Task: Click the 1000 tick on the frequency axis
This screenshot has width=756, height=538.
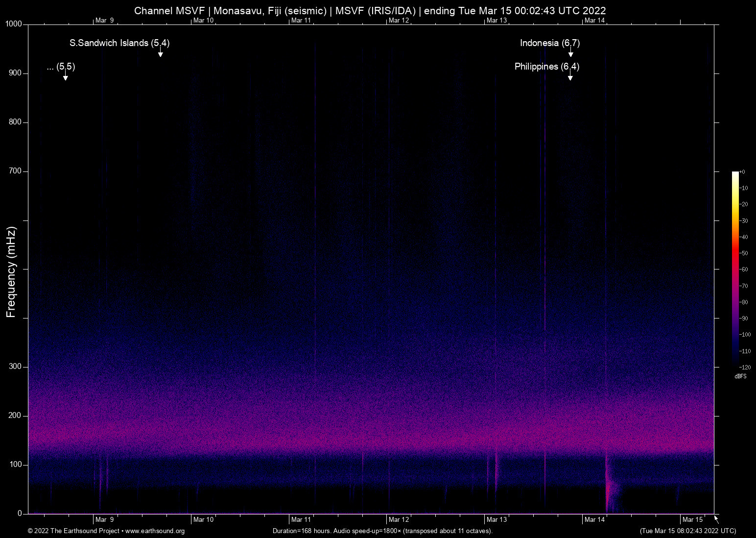Action: click(x=13, y=24)
